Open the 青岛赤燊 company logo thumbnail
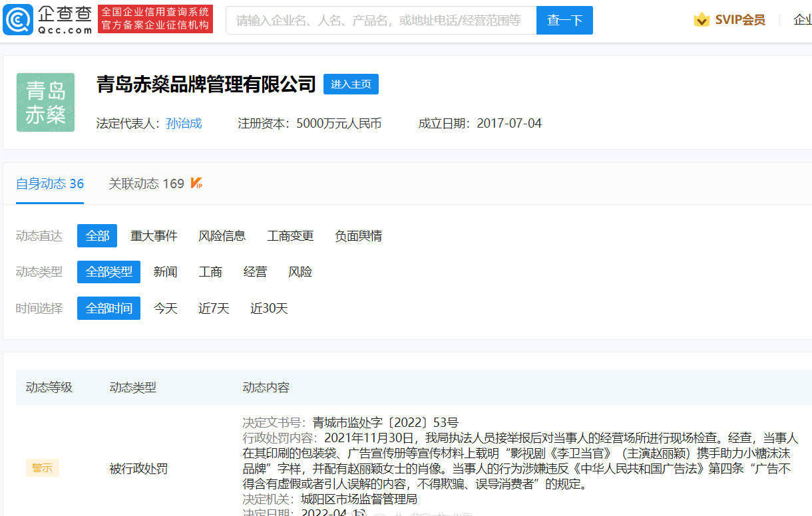 click(x=45, y=102)
